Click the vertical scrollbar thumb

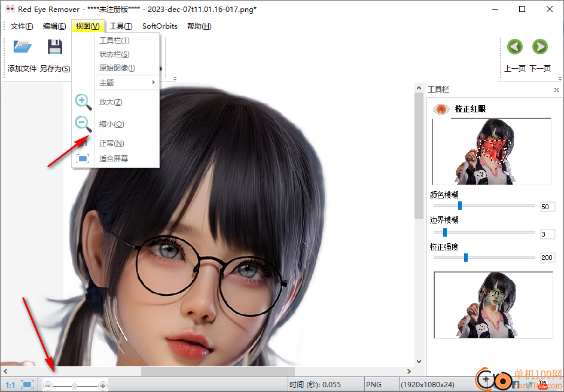[x=419, y=155]
